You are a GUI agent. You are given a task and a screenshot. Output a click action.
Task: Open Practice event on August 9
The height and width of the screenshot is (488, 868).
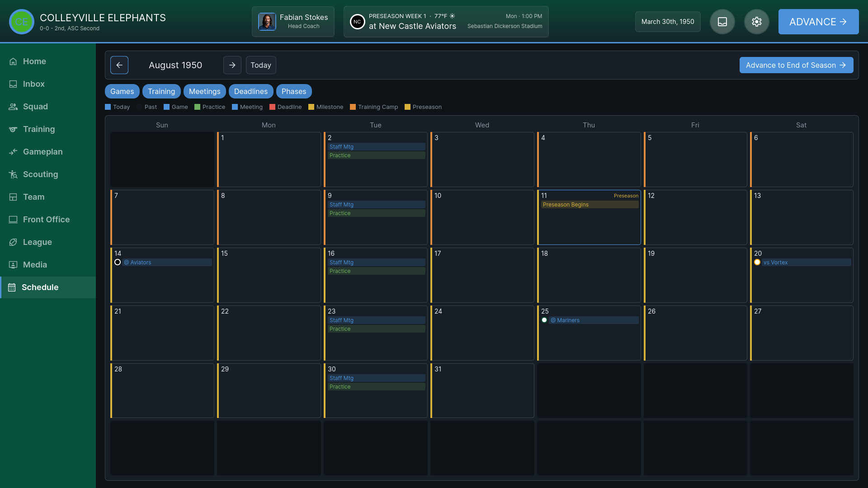tap(377, 213)
